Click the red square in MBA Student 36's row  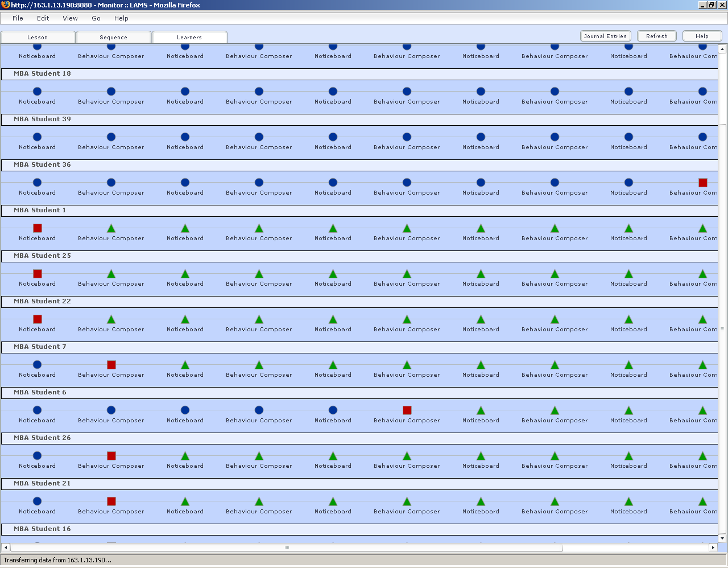pyautogui.click(x=702, y=183)
